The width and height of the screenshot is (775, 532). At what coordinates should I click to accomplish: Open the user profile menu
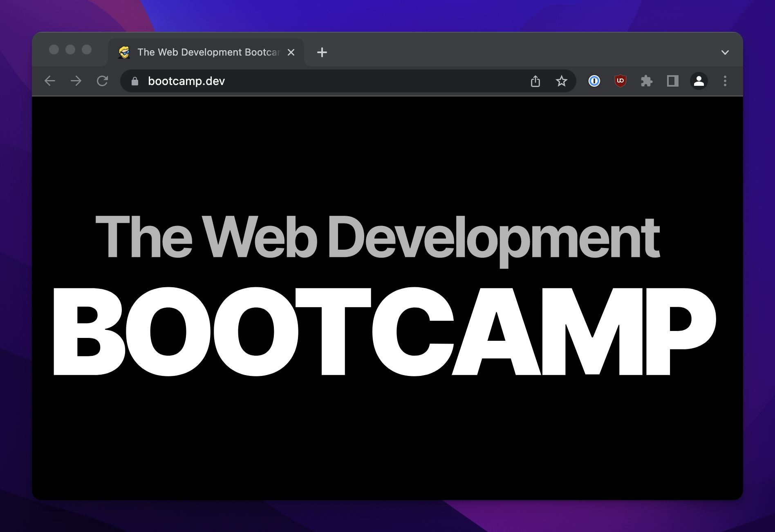(699, 81)
